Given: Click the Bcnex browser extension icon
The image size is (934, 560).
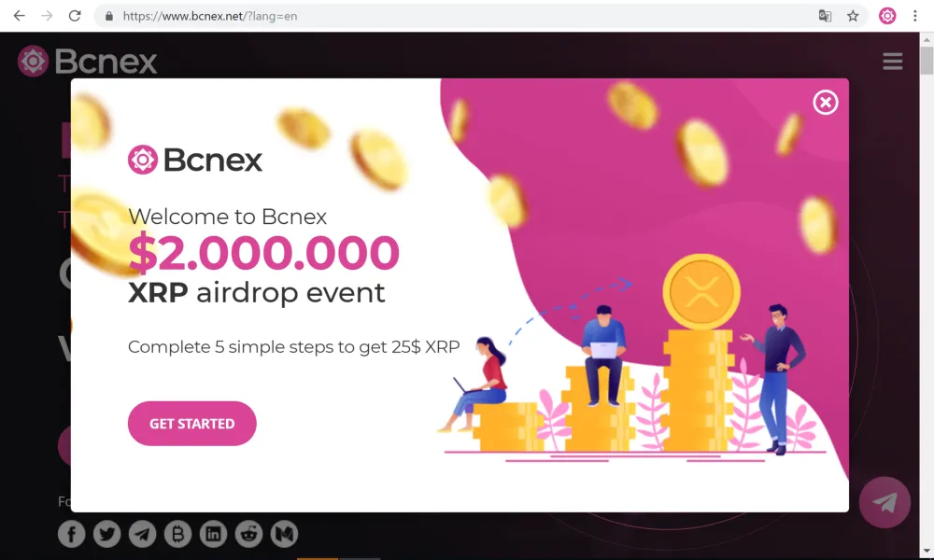Looking at the screenshot, I should tap(887, 16).
